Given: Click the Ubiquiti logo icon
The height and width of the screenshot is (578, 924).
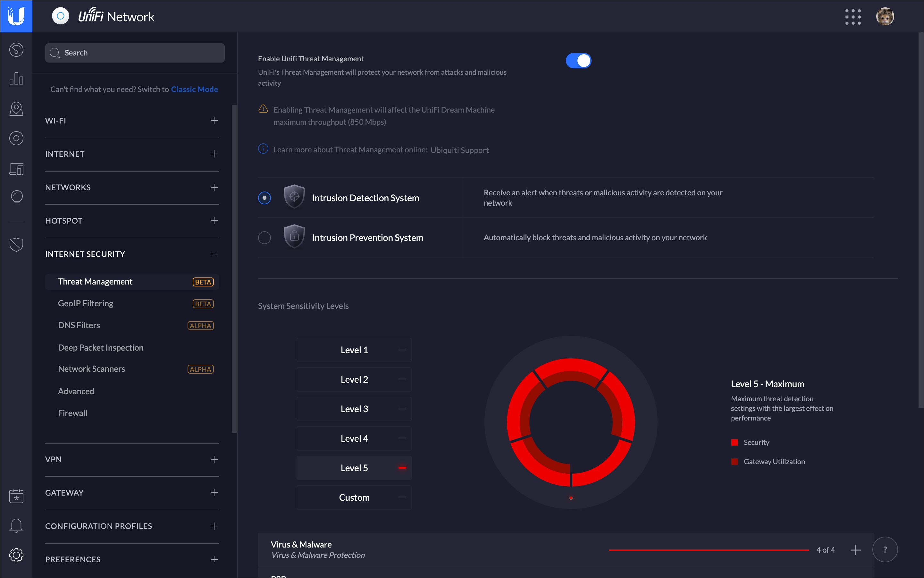Looking at the screenshot, I should (x=16, y=16).
